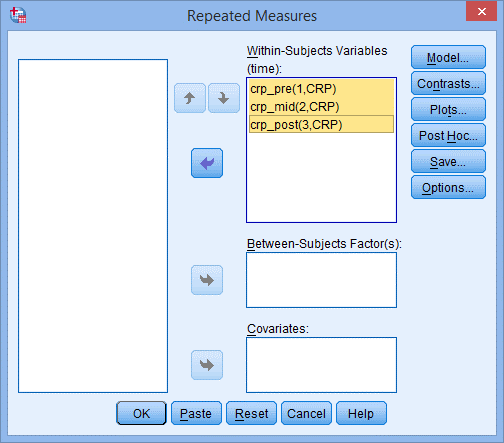504x443 pixels.
Task: Click arrow button beside Between-Subjects Factor(s) box
Action: tap(207, 280)
